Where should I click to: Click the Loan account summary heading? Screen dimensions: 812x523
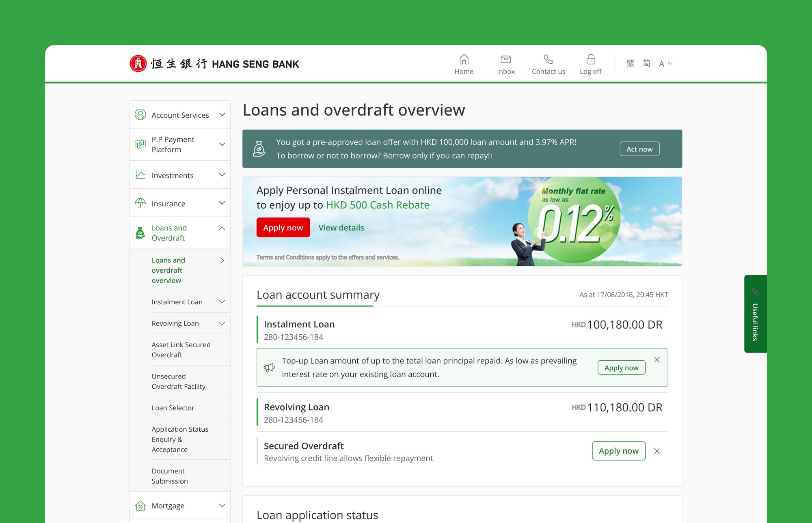pyautogui.click(x=318, y=295)
